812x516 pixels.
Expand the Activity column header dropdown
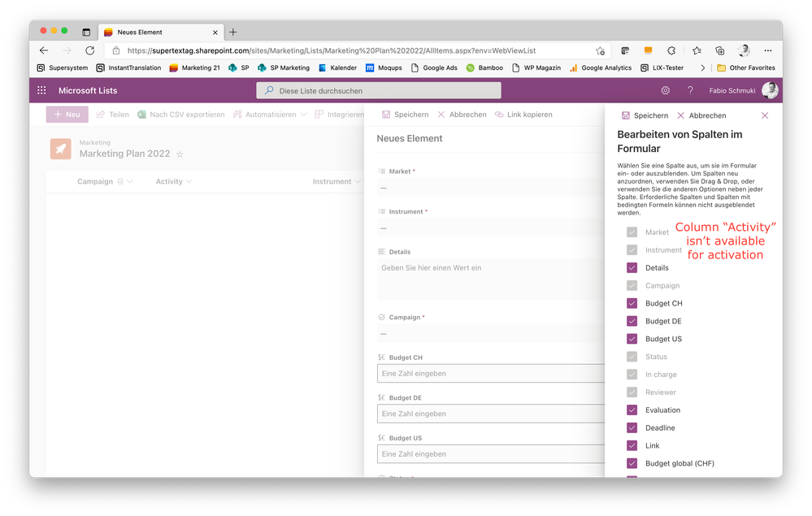tap(189, 182)
